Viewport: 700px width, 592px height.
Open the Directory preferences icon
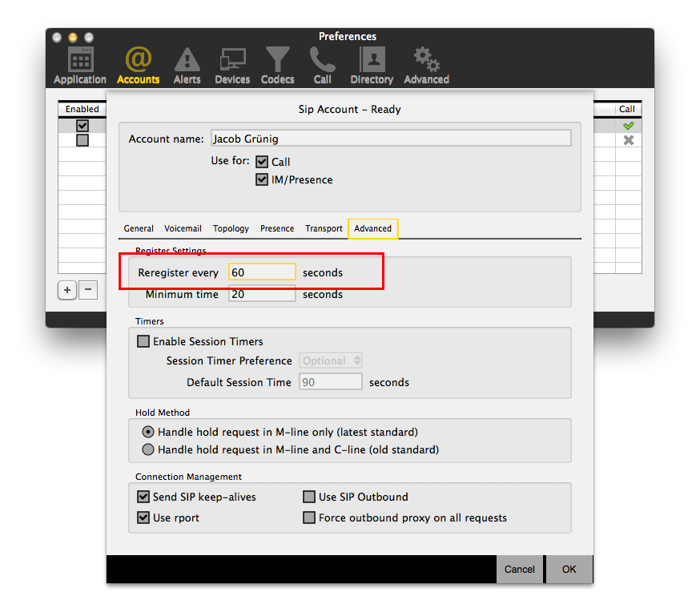point(372,65)
